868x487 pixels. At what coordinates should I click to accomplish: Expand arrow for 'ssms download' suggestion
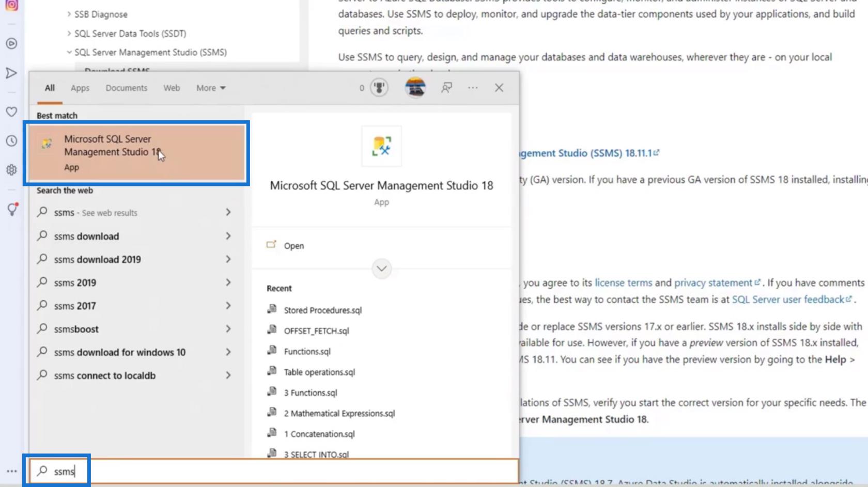tap(228, 236)
